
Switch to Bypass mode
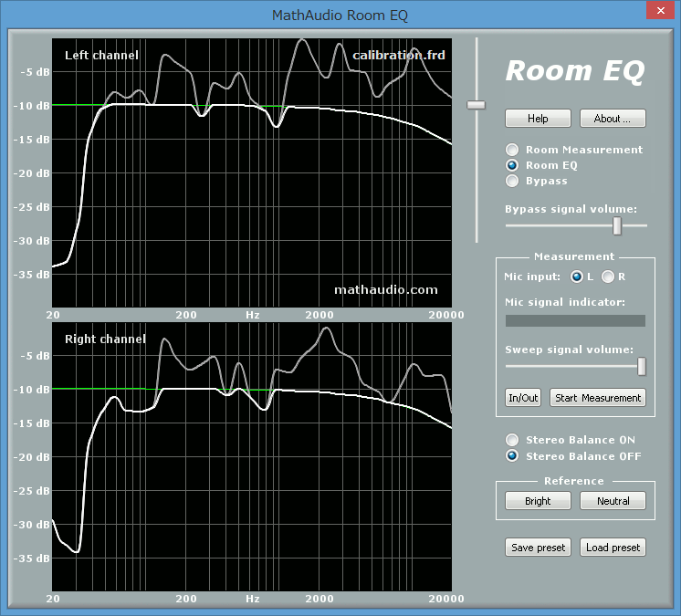(x=512, y=181)
